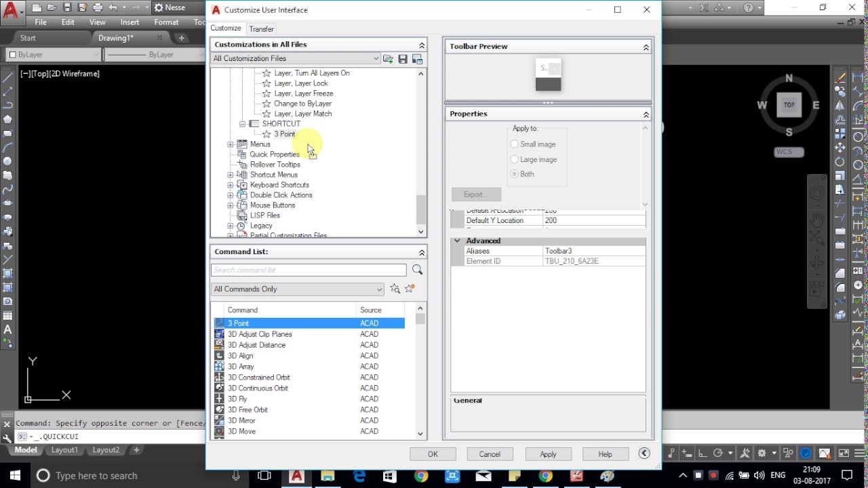Click the star icon of the 3 Point tree entry
The image size is (868, 488).
pos(267,134)
